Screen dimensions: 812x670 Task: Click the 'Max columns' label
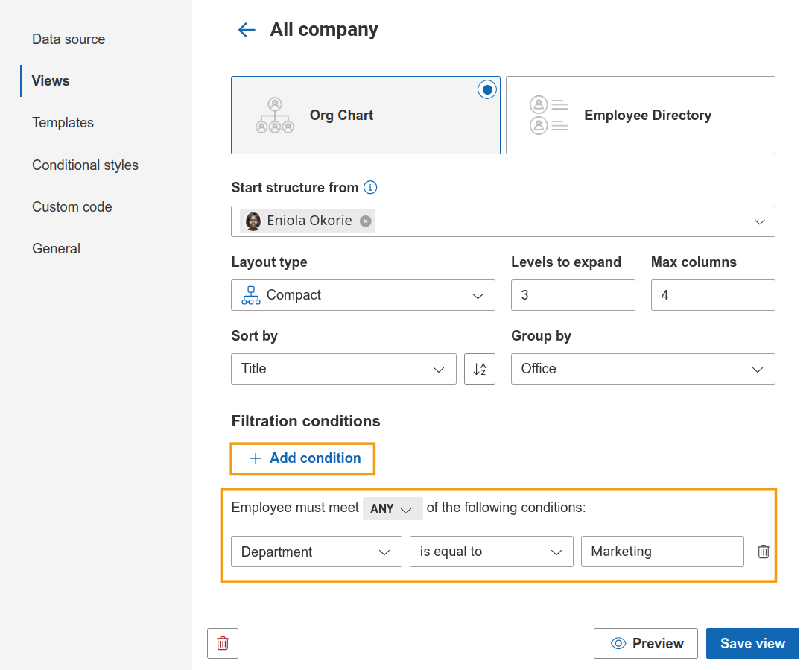[x=694, y=262]
